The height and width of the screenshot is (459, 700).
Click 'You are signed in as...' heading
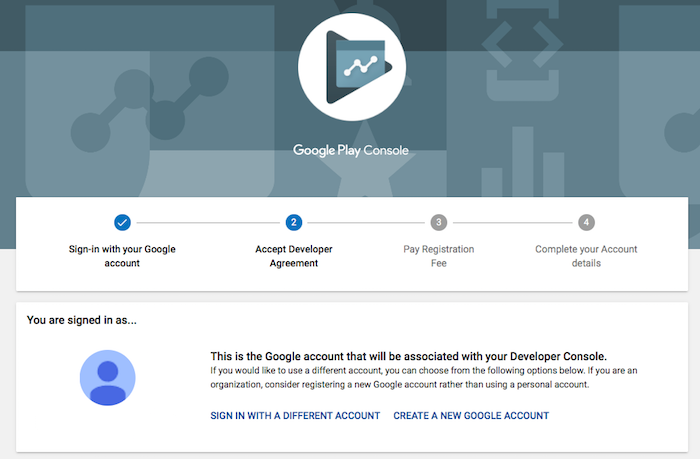[x=82, y=320]
